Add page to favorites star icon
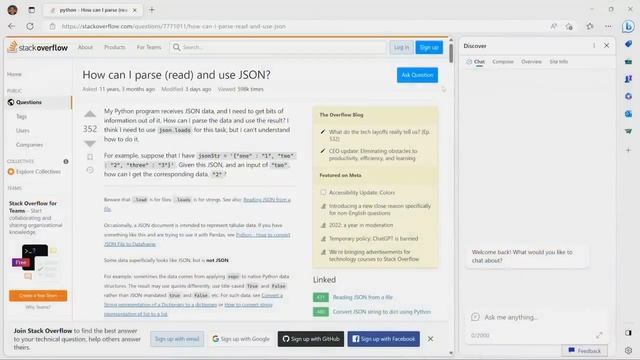 coord(569,26)
